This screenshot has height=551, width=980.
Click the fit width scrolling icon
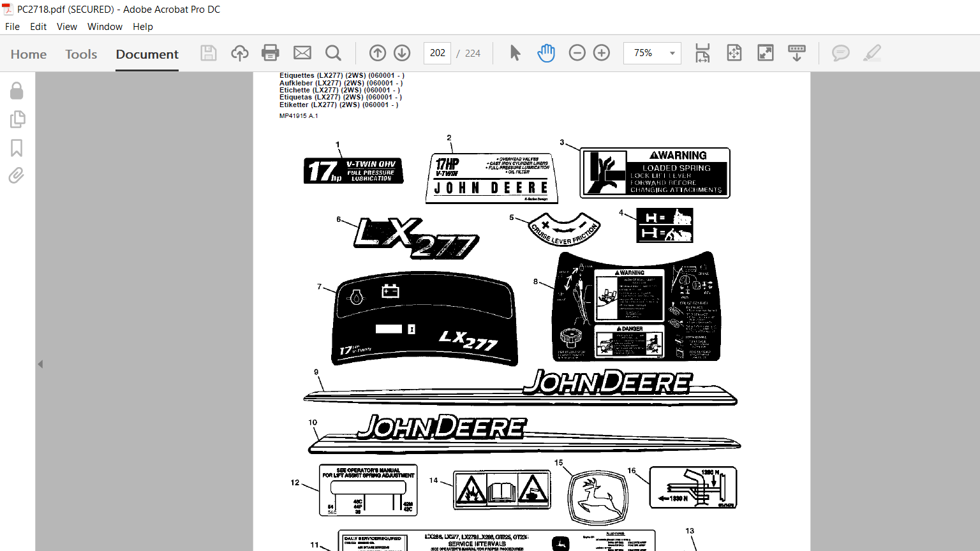click(x=702, y=53)
